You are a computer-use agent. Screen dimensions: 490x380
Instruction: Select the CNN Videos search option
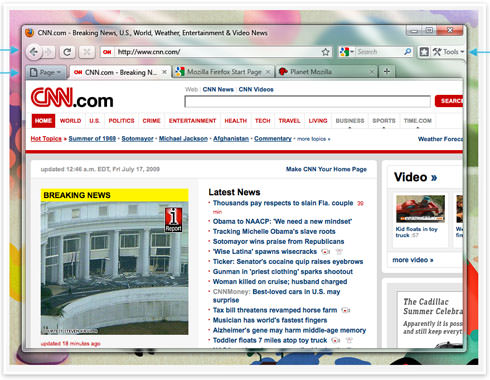[x=256, y=89]
